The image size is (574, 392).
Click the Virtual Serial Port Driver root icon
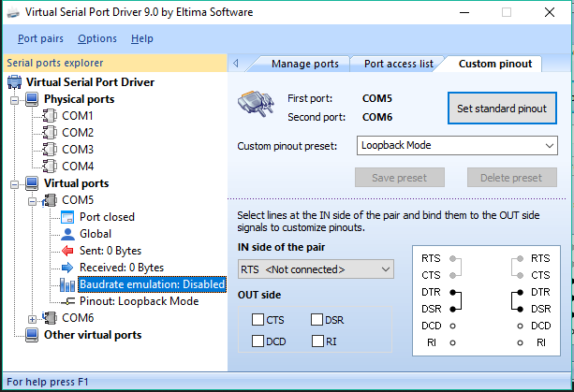click(x=14, y=82)
